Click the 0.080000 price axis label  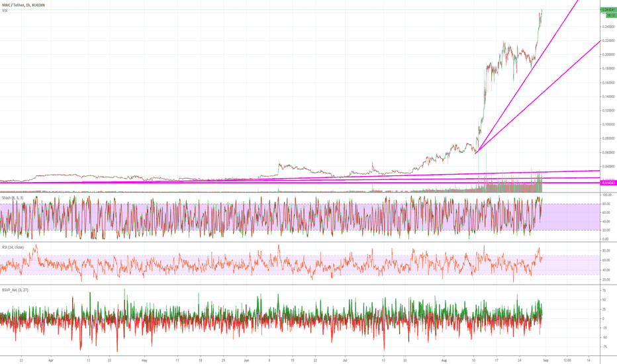[608, 138]
